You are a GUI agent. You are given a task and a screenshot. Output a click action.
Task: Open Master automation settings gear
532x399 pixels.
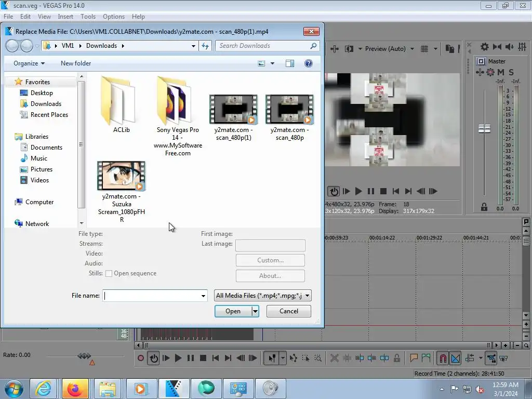490,72
